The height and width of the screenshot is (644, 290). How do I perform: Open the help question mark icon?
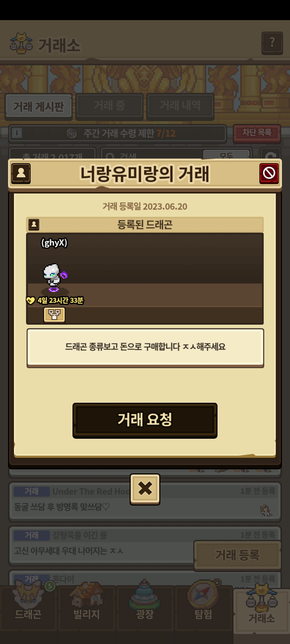272,43
